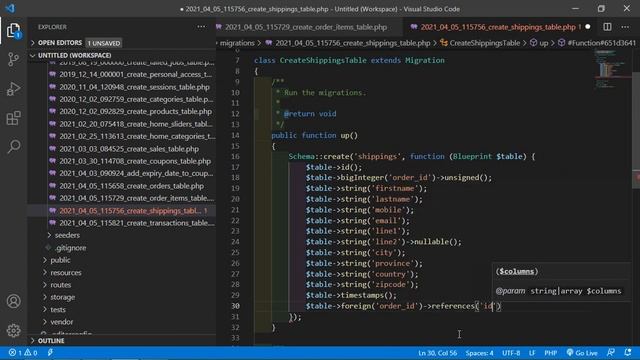
Task: Click the errors and warnings status indicator
Action: coord(23,353)
